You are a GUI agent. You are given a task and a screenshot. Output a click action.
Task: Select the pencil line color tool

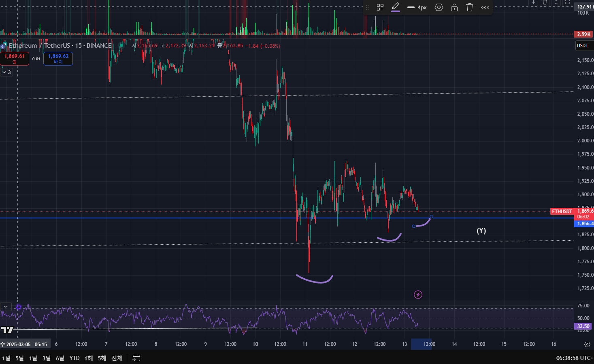coord(396,7)
